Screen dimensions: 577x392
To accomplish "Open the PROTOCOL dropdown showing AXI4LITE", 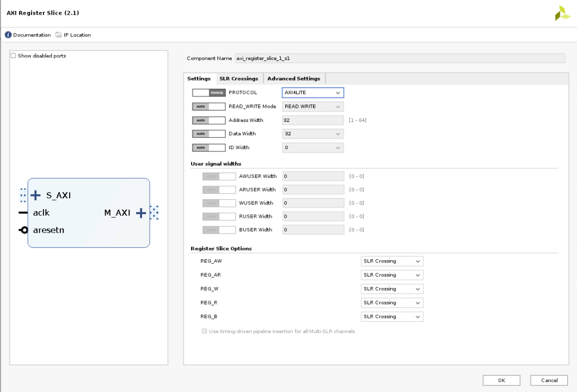I will pyautogui.click(x=312, y=93).
